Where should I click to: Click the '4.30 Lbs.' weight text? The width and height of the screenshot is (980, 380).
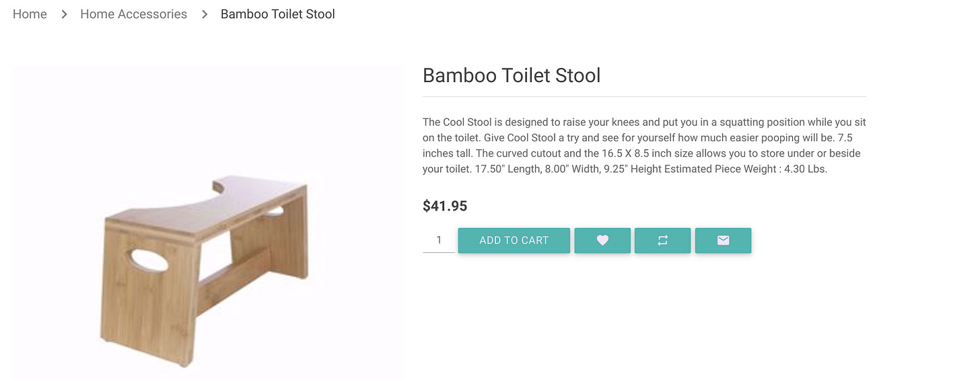pos(805,169)
